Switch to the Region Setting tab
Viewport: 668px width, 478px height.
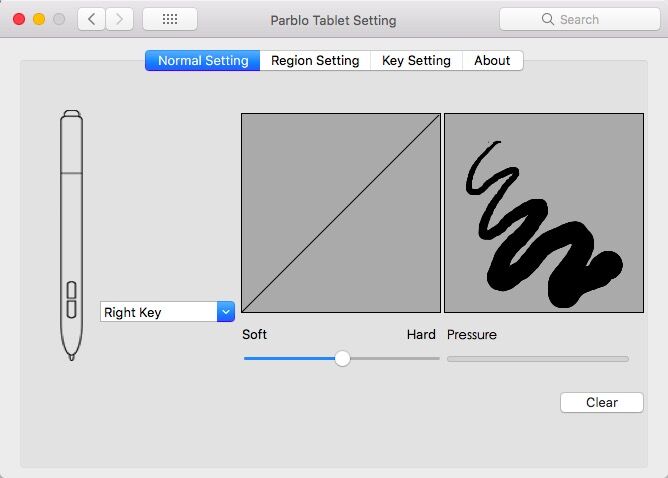[315, 60]
